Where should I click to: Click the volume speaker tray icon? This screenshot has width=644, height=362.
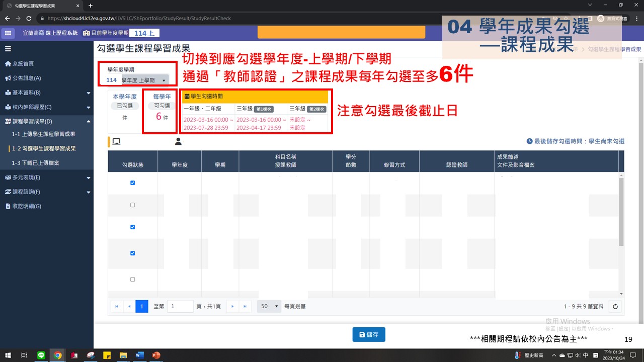point(578,355)
